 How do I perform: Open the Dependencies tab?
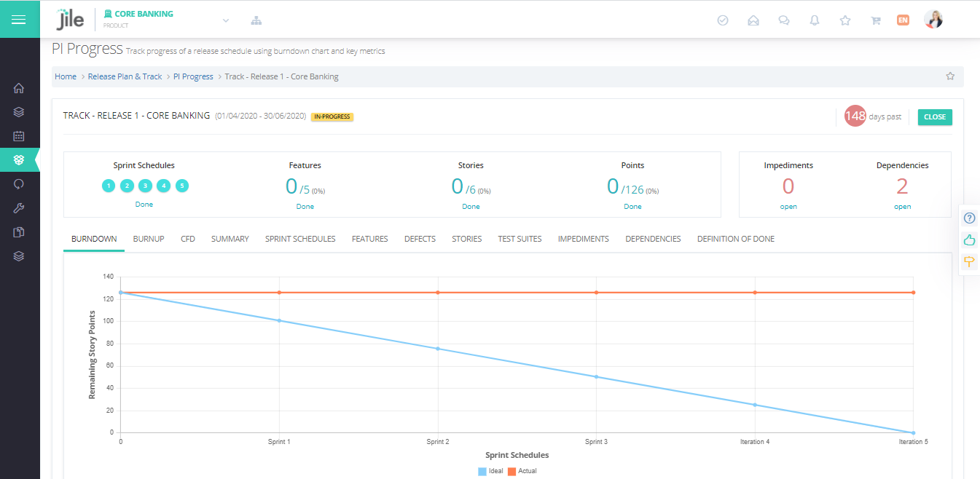point(653,239)
